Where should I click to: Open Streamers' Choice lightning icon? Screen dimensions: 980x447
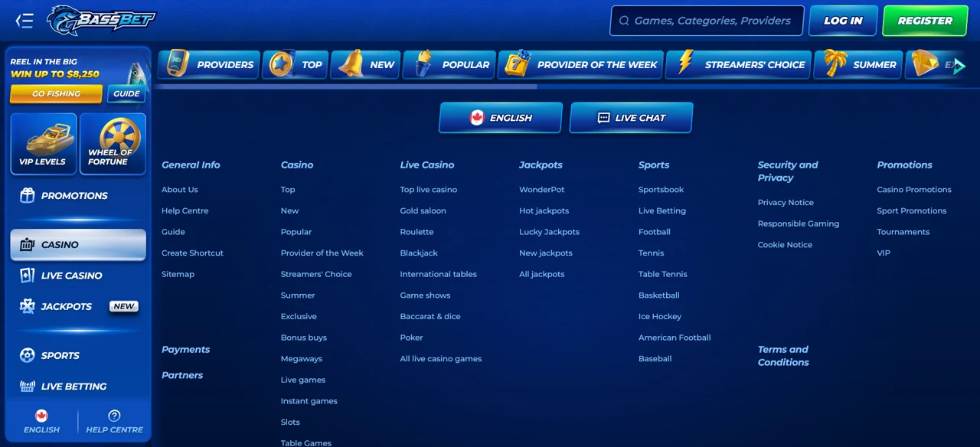(686, 63)
